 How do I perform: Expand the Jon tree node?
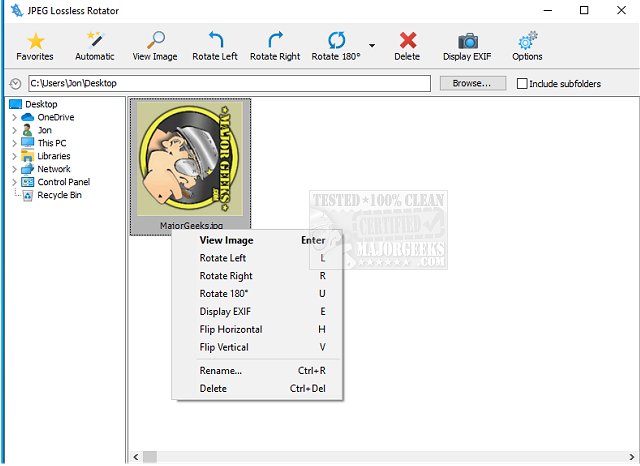click(14, 131)
